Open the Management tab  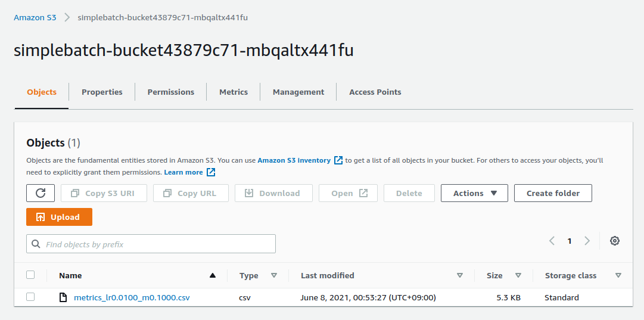298,92
